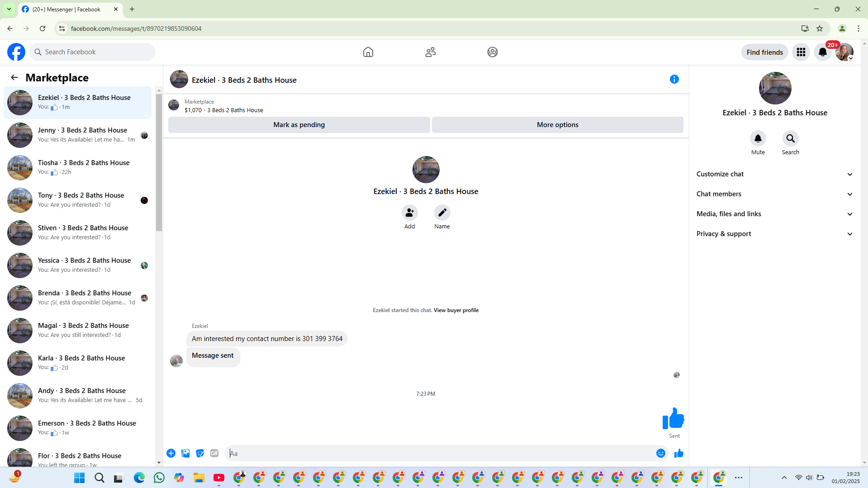Click the large sent thumbs-up message
Image resolution: width=868 pixels, height=488 pixels.
(x=673, y=418)
